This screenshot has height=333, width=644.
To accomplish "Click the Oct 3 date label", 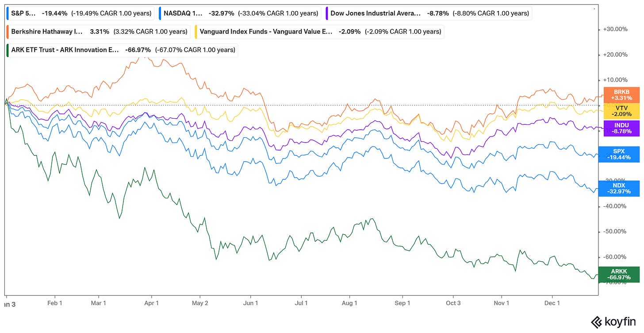I will [x=453, y=303].
